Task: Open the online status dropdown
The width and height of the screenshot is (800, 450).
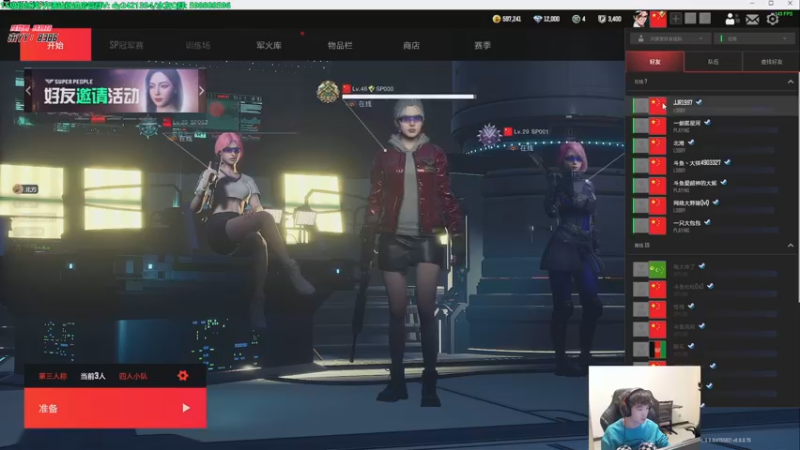Action: (x=754, y=39)
